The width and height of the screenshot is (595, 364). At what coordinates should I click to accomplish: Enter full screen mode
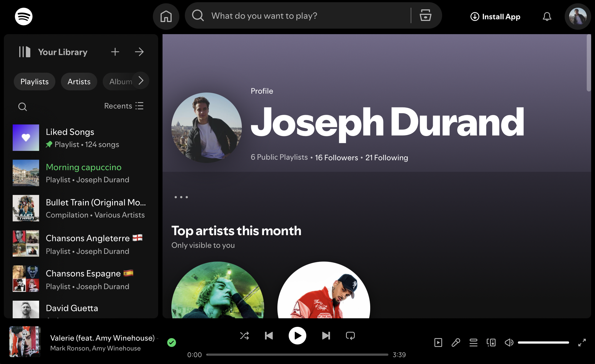582,343
